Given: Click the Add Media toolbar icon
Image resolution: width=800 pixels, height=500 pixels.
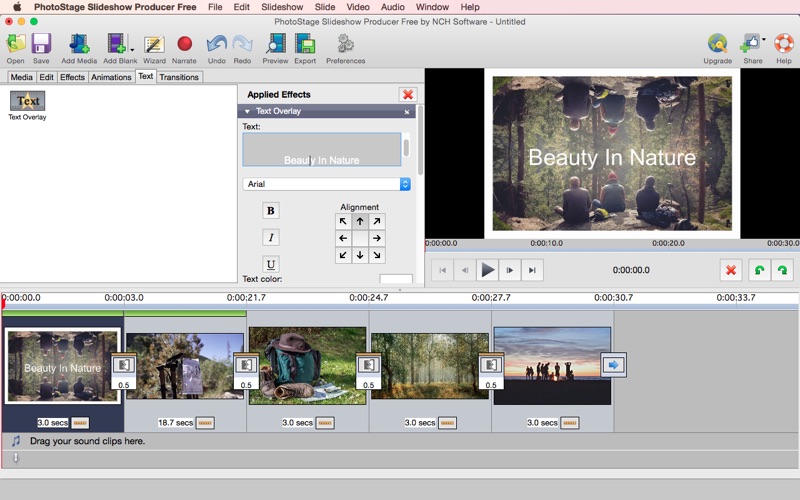Looking at the screenshot, I should (79, 44).
